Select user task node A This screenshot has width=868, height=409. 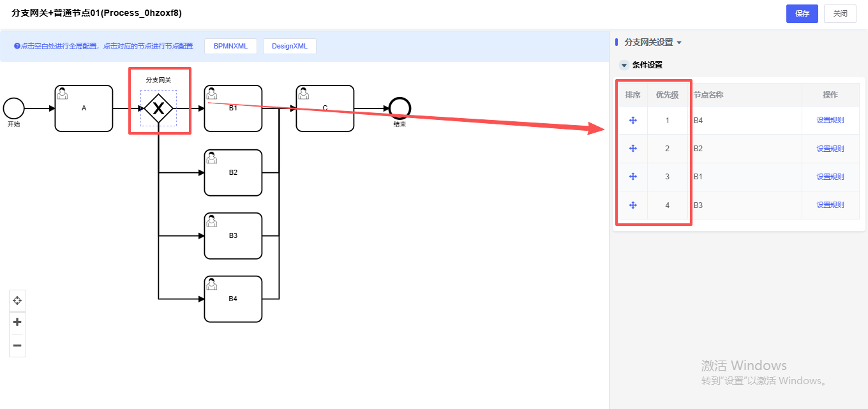click(84, 108)
